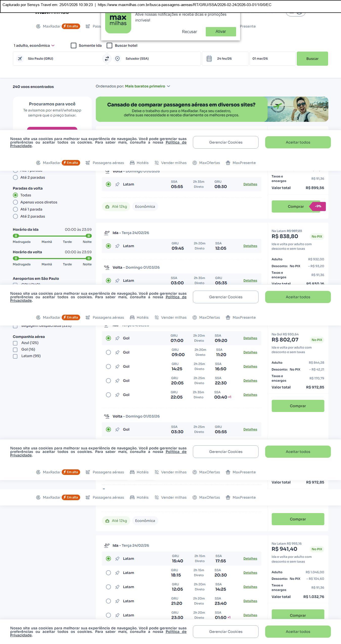Click the pin icon on Latam 09:45 flight
This screenshot has width=341, height=644.
click(117, 246)
